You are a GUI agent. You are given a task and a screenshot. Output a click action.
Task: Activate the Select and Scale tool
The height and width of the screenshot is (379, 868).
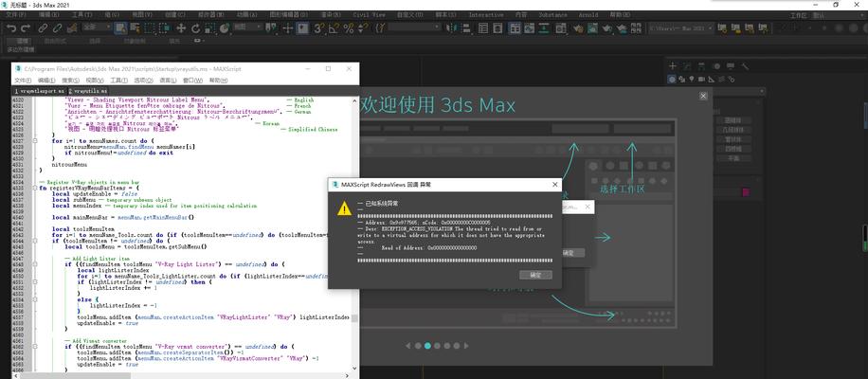click(209, 27)
